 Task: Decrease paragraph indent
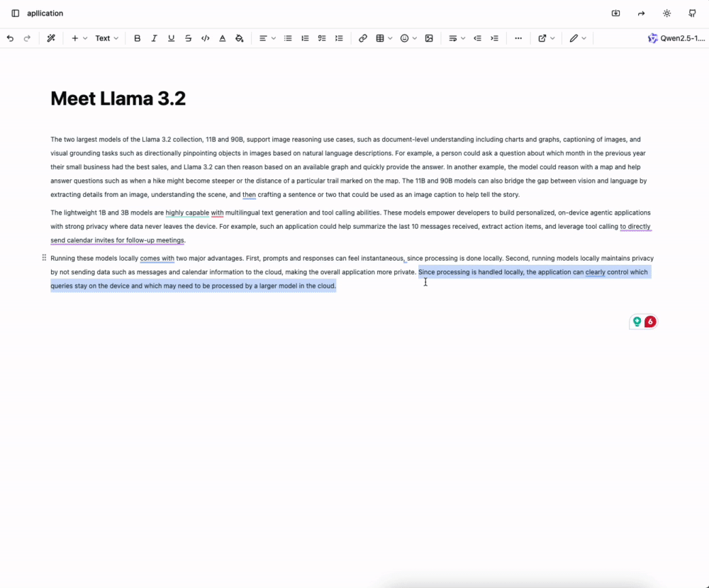[477, 38]
